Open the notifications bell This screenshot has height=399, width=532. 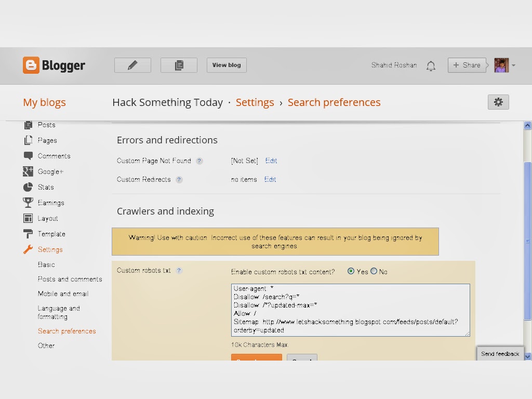(x=431, y=65)
